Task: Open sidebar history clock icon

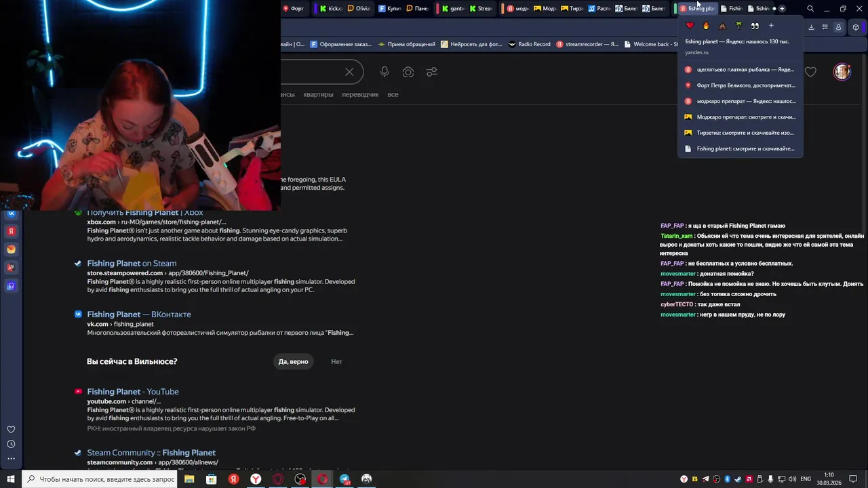Action: pos(11,444)
